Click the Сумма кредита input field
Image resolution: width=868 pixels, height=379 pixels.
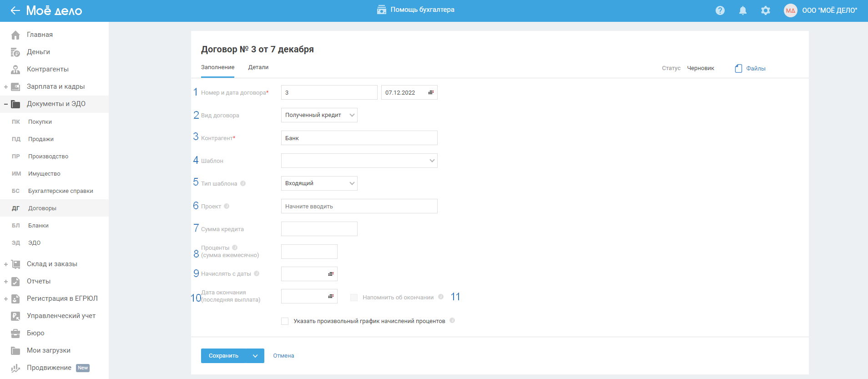pyautogui.click(x=319, y=229)
